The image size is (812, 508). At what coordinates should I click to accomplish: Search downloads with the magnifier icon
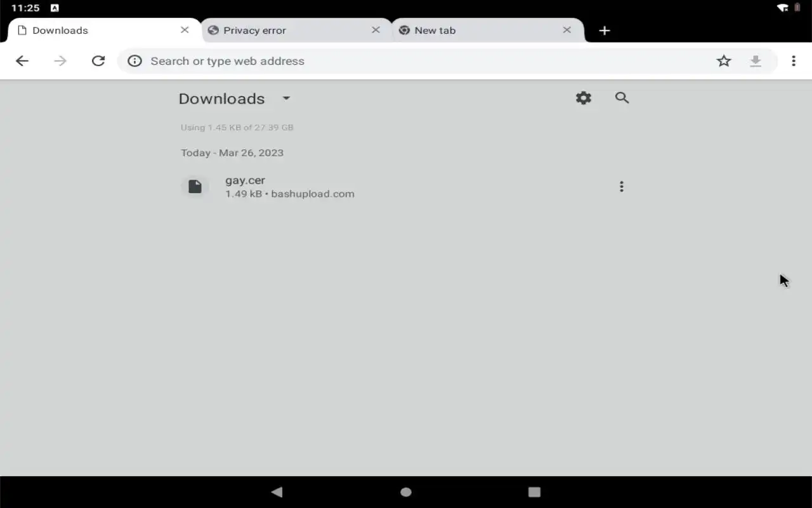(622, 98)
